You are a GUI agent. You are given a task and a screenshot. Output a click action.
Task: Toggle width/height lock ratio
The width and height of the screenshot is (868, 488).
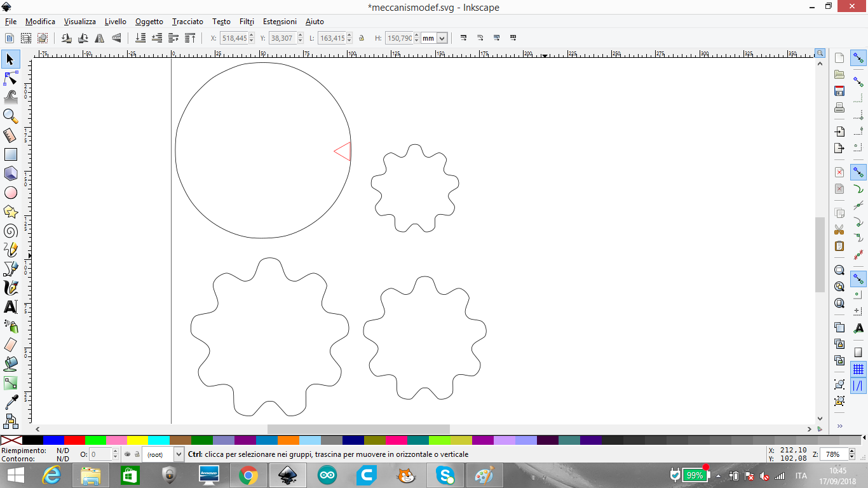click(x=362, y=38)
